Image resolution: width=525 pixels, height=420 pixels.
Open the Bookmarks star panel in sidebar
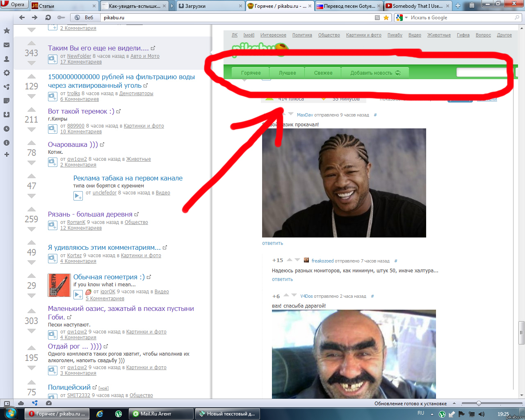[x=7, y=31]
